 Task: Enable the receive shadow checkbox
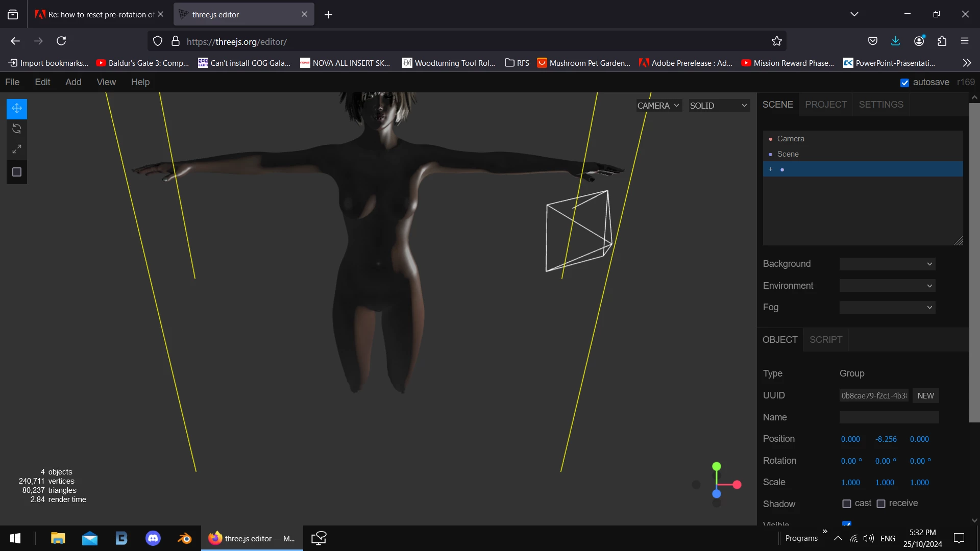click(x=881, y=504)
